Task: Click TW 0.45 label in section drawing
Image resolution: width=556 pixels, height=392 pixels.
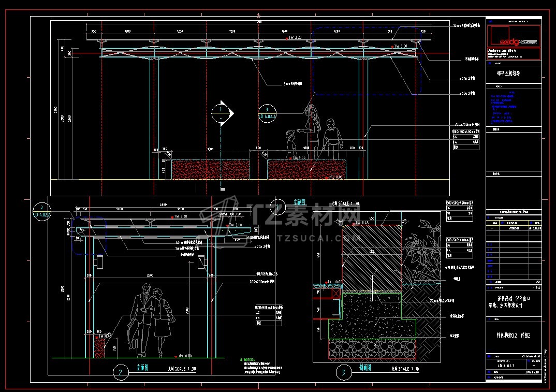Action: coord(361,223)
